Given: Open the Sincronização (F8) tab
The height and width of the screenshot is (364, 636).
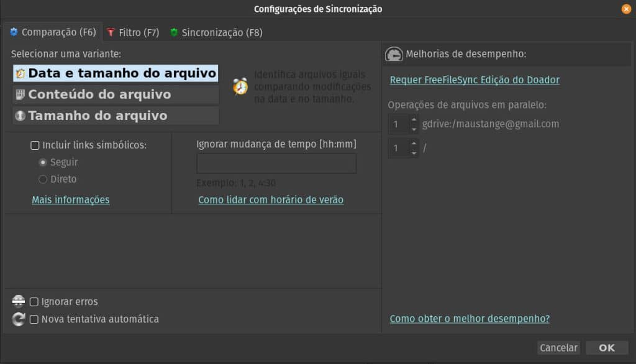Looking at the screenshot, I should point(217,32).
